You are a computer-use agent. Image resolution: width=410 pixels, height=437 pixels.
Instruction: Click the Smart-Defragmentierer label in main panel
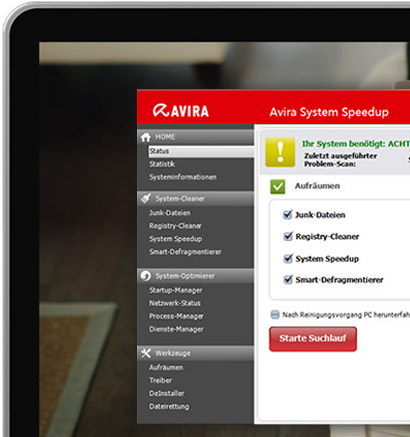[x=339, y=280]
